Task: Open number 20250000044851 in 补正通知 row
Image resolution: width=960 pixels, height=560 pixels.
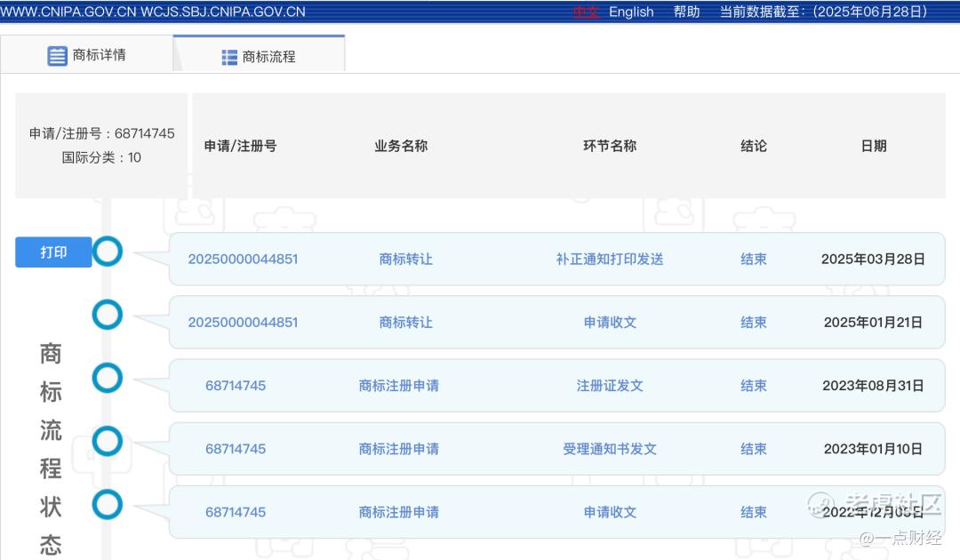Action: point(243,259)
